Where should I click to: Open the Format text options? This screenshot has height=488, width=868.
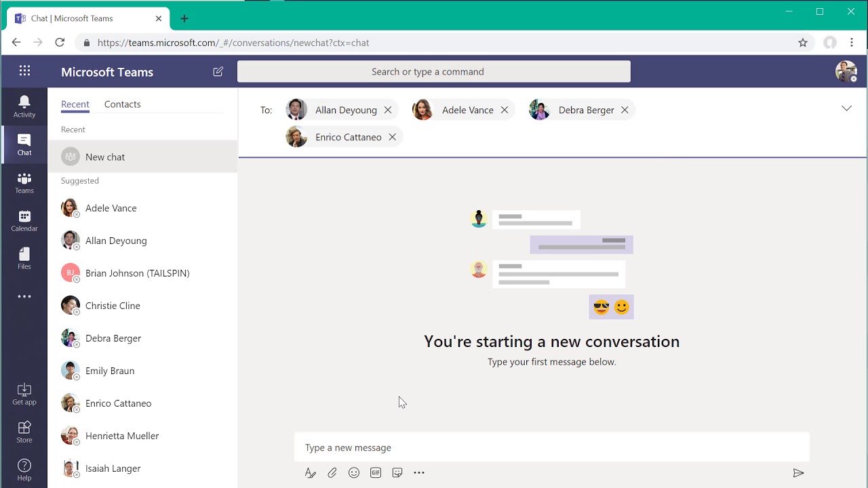click(311, 473)
